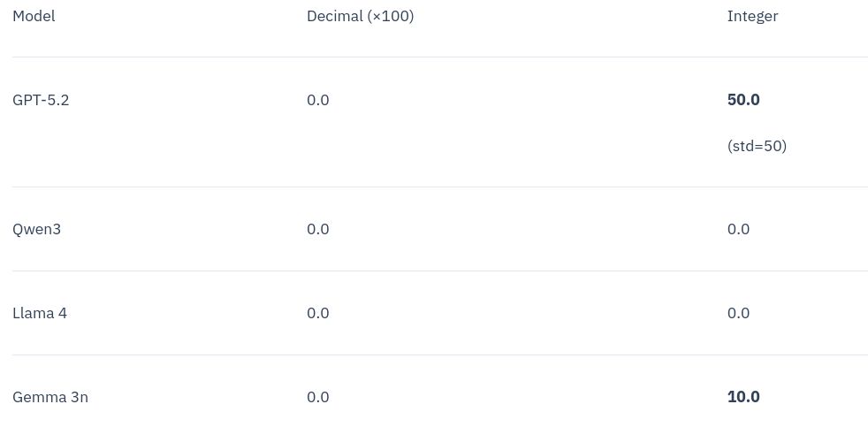Click the Model column header
This screenshot has height=427, width=868.
point(34,16)
